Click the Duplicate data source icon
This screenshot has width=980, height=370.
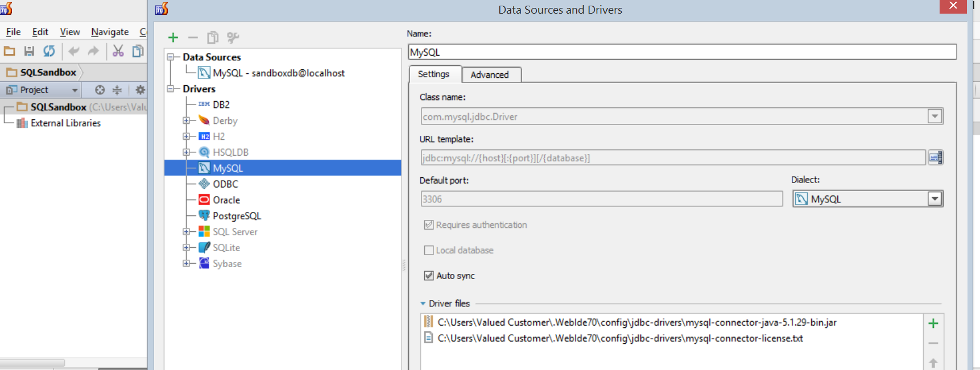[213, 38]
